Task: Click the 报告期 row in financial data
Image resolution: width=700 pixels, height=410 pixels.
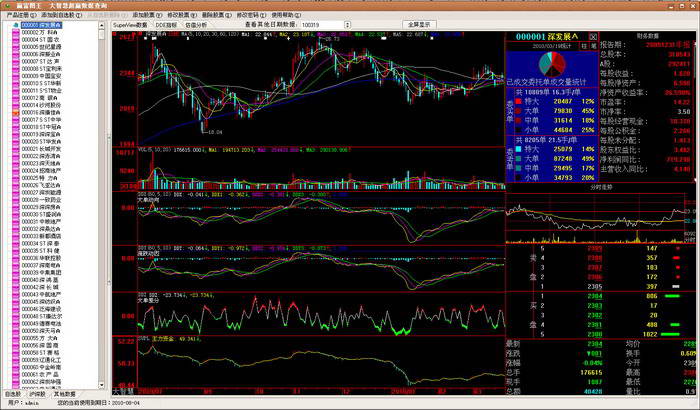Action: tap(646, 45)
